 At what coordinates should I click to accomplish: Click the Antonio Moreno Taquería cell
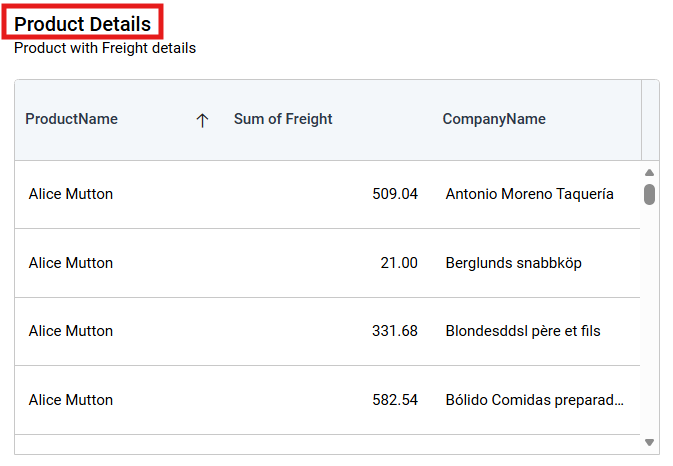pos(530,194)
